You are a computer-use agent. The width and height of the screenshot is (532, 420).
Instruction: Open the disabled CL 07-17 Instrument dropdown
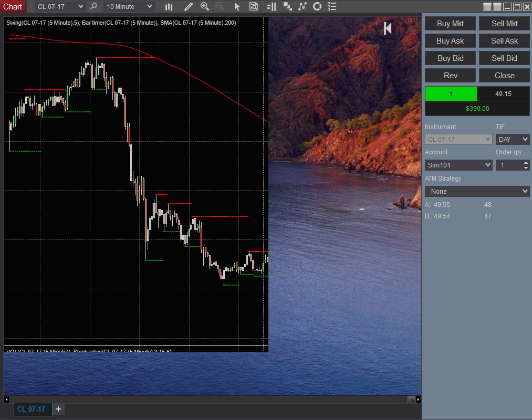[458, 140]
